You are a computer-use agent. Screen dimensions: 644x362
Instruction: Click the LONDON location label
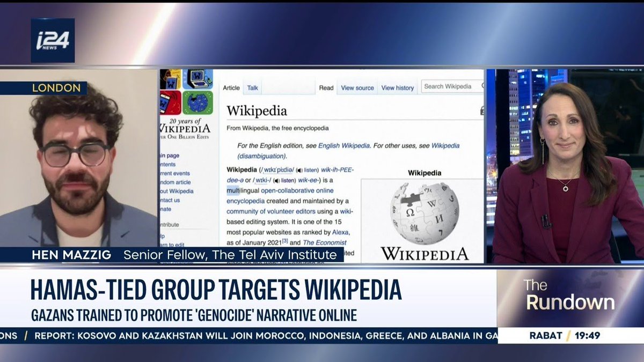56,88
